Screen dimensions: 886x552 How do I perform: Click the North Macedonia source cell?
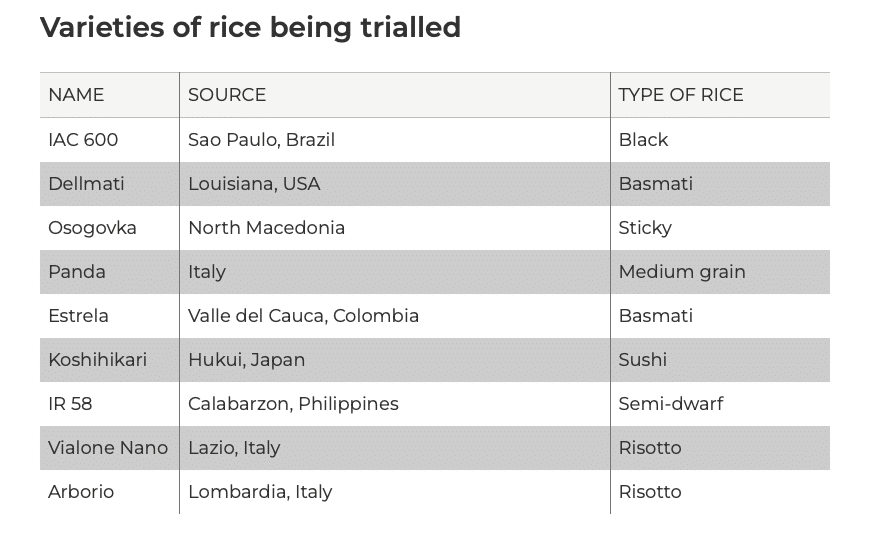click(x=266, y=228)
